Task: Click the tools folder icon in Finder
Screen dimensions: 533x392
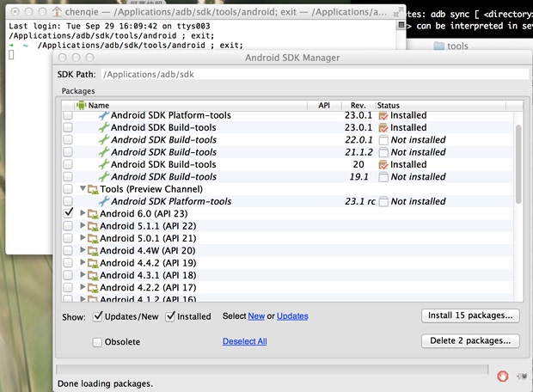Action: pos(438,46)
